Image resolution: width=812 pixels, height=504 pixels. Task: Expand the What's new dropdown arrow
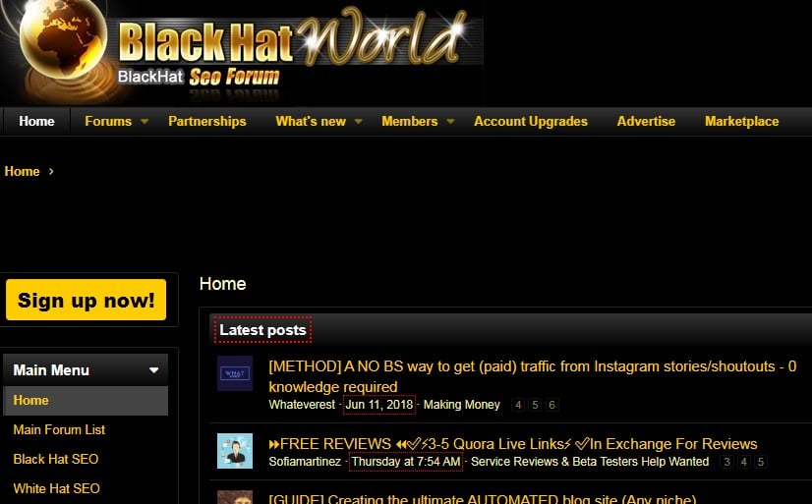coord(359,122)
